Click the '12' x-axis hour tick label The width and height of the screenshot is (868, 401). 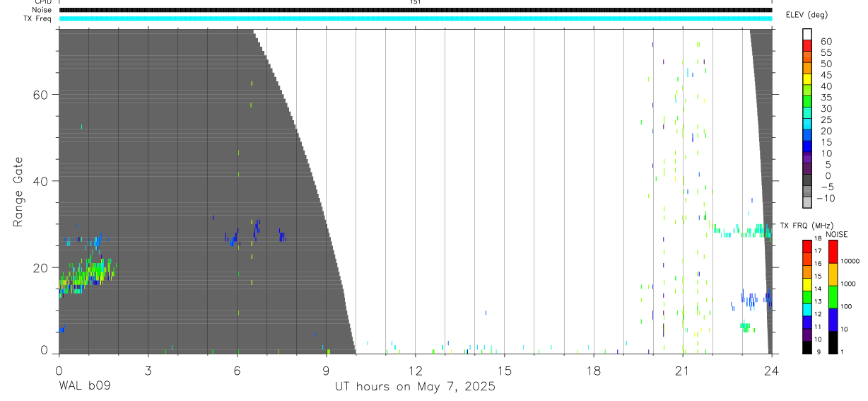click(x=415, y=370)
